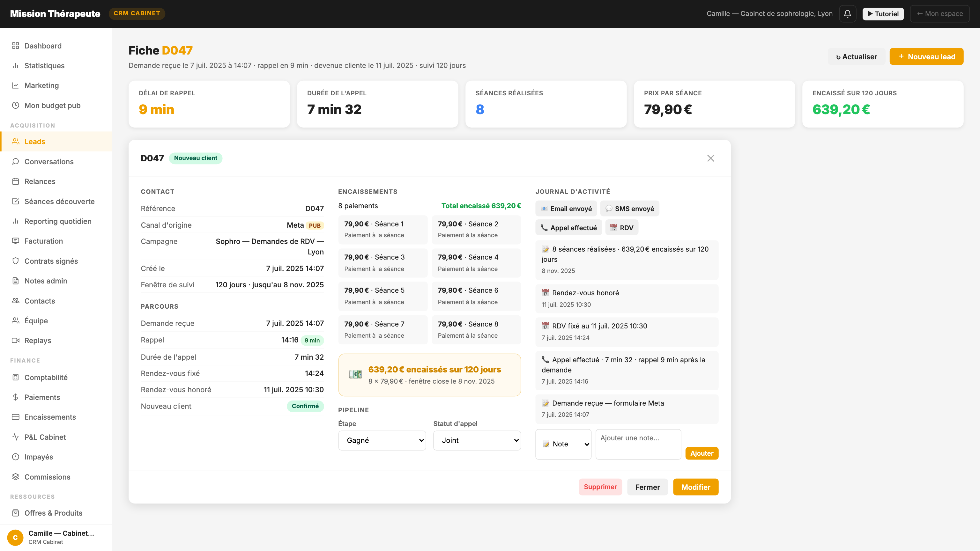Click the RDV quick action chip

click(622, 227)
